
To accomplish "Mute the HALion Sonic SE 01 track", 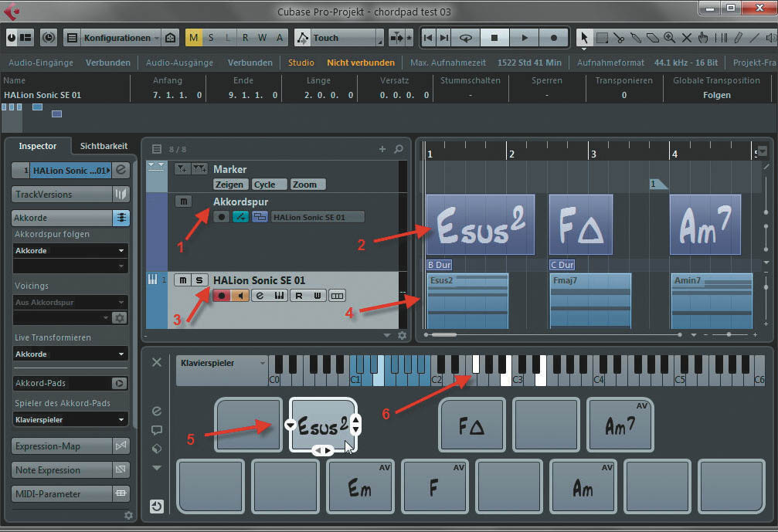I will point(182,280).
